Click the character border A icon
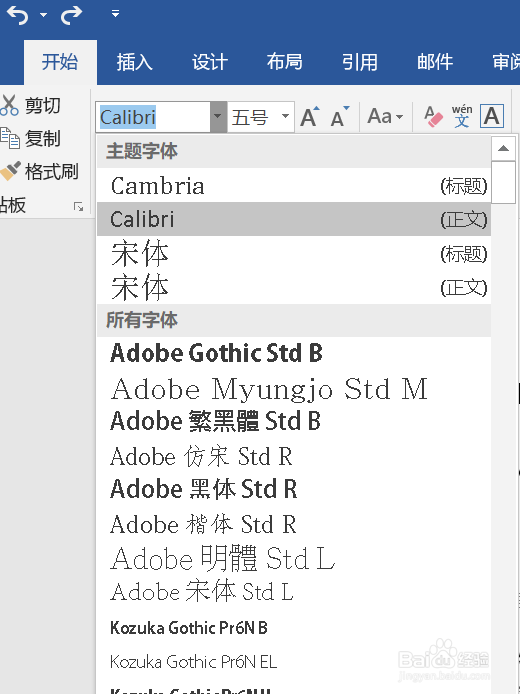Image resolution: width=520 pixels, height=694 pixels. (492, 117)
